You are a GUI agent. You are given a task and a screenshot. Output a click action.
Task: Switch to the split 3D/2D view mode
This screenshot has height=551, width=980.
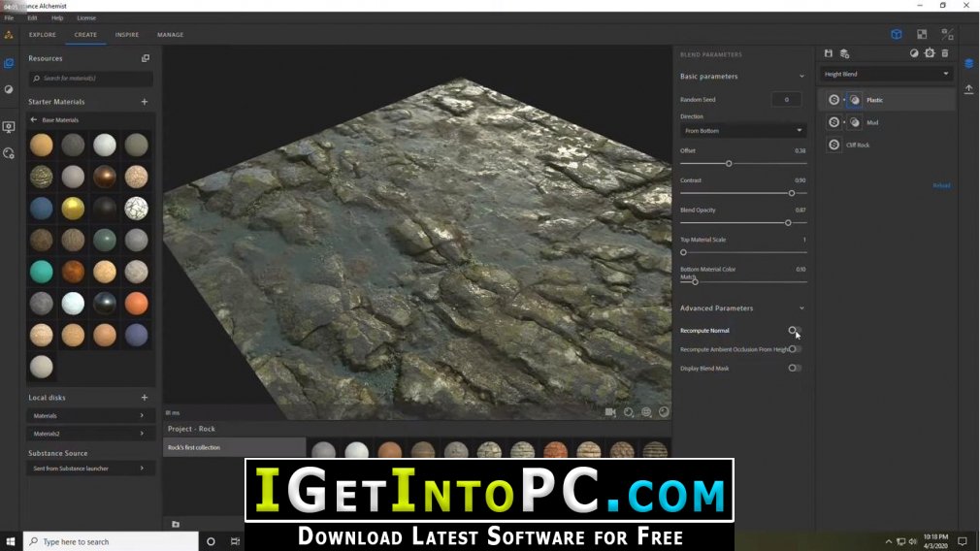(x=948, y=34)
